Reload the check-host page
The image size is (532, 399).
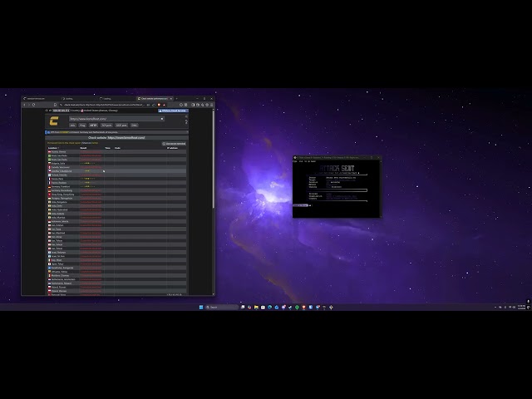pos(33,105)
